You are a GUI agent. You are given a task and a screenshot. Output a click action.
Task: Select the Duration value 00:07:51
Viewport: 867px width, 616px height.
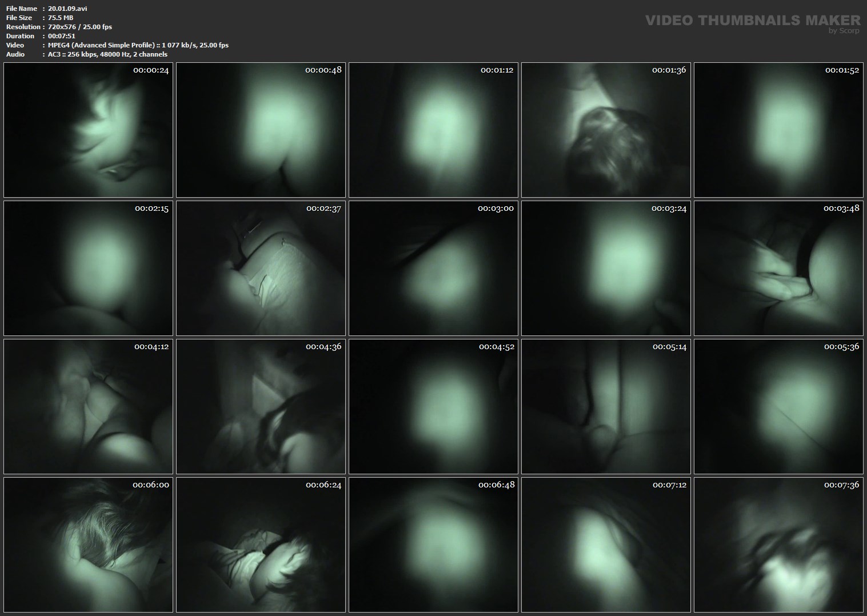62,36
